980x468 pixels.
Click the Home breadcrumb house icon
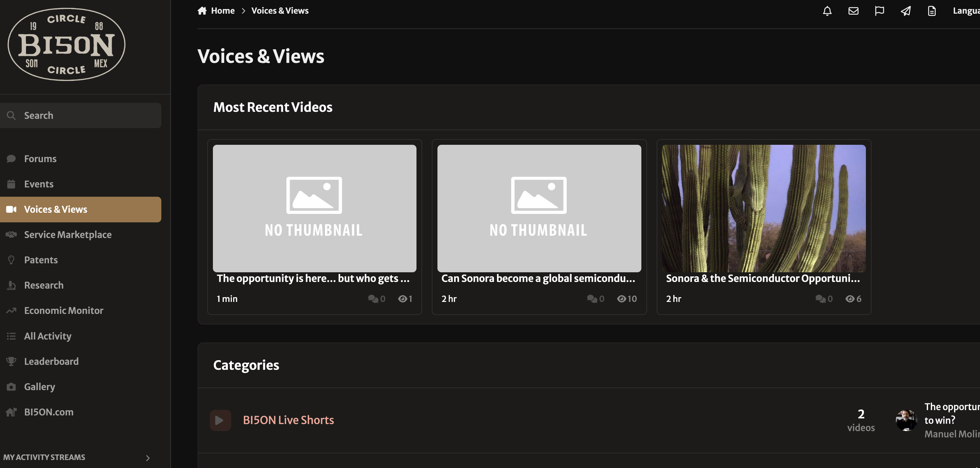pos(202,11)
